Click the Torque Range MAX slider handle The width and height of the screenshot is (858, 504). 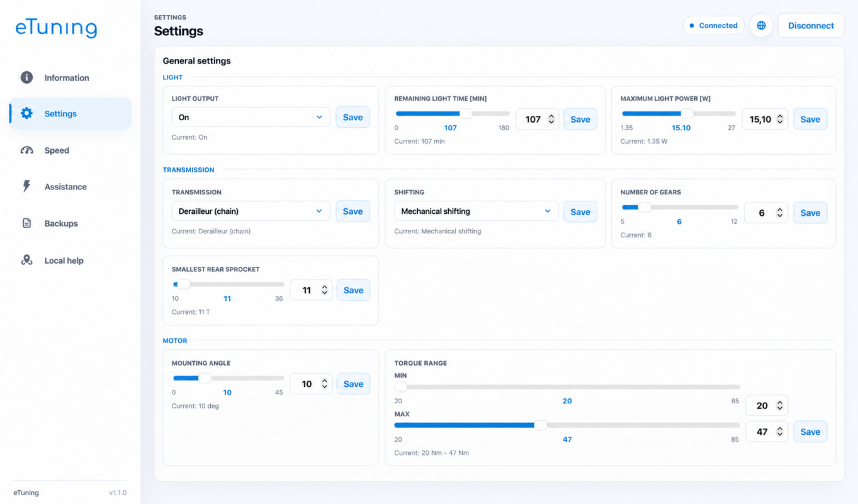click(541, 425)
